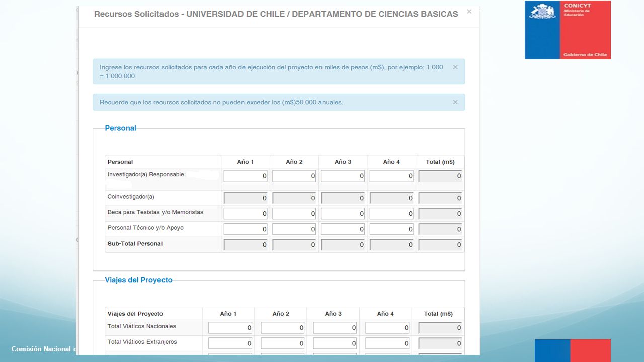Viewport: 644px width, 362px height.
Task: Select the 'Personal' section heading
Action: [x=120, y=128]
